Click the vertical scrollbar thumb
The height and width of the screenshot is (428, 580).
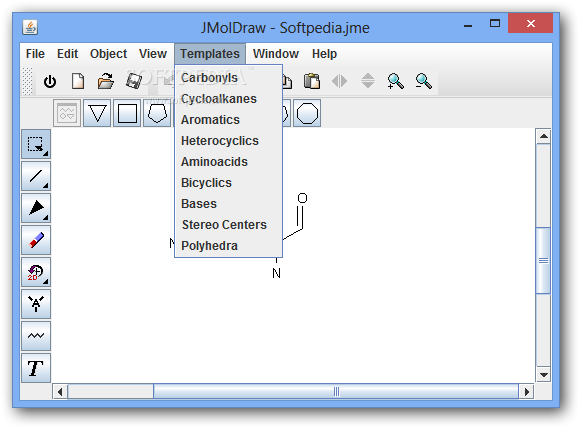point(543,260)
